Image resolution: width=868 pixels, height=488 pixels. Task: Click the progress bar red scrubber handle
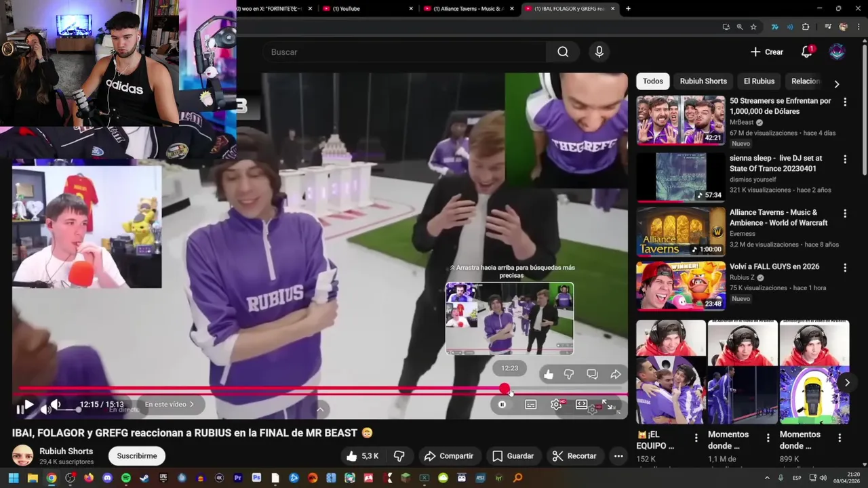505,388
